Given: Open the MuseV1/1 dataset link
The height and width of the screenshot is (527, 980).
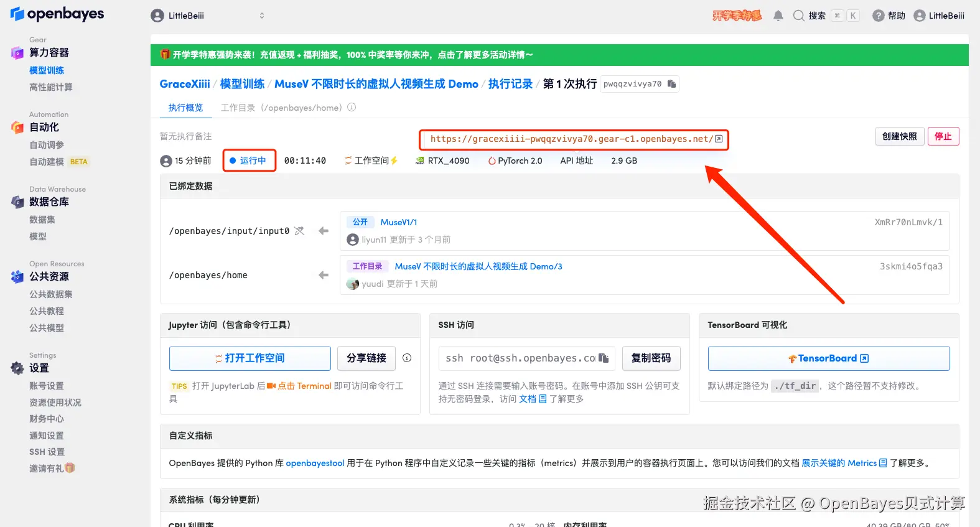Looking at the screenshot, I should pos(399,222).
